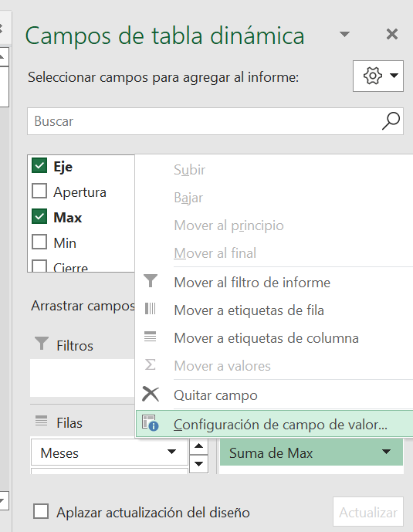Click the Campos de tabla dinámica title
The height and width of the screenshot is (532, 413).
tap(164, 36)
